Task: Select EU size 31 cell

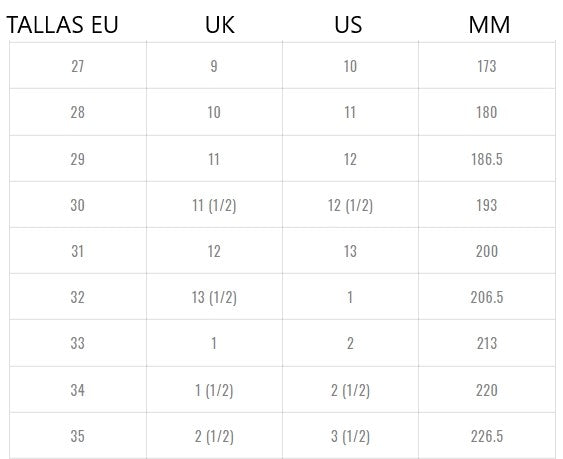Action: (x=78, y=251)
